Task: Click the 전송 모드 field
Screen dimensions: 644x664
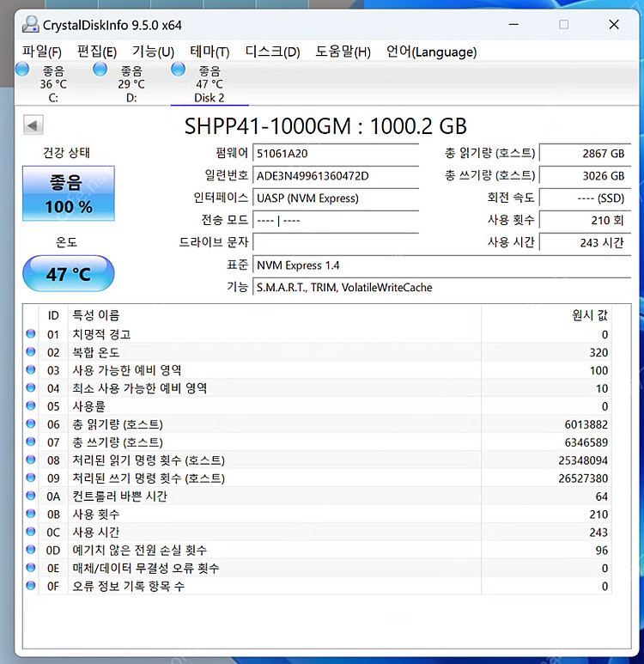Action: tap(336, 221)
